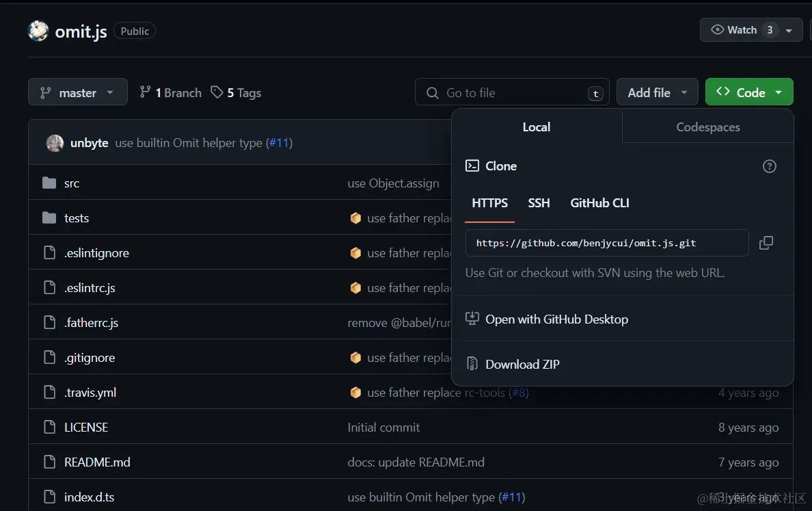Open the .eslintignore file
This screenshot has height=511, width=812.
(96, 253)
